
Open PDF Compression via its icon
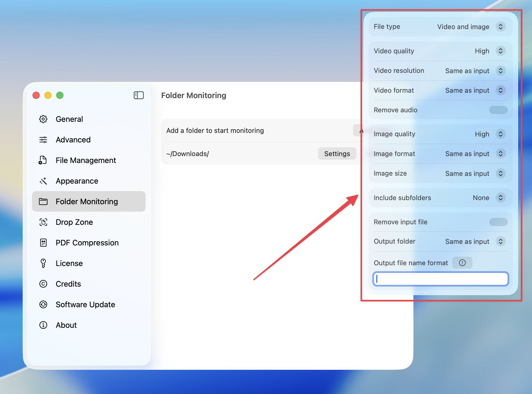click(43, 243)
